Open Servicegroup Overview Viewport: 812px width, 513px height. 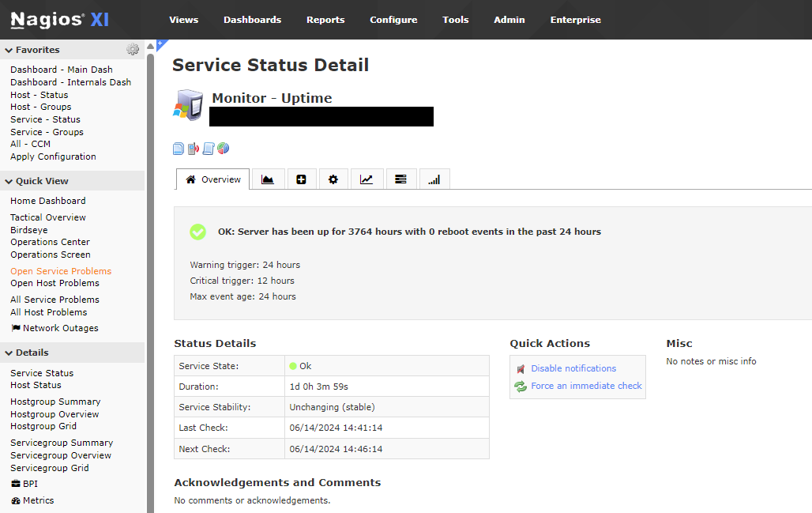coord(61,455)
